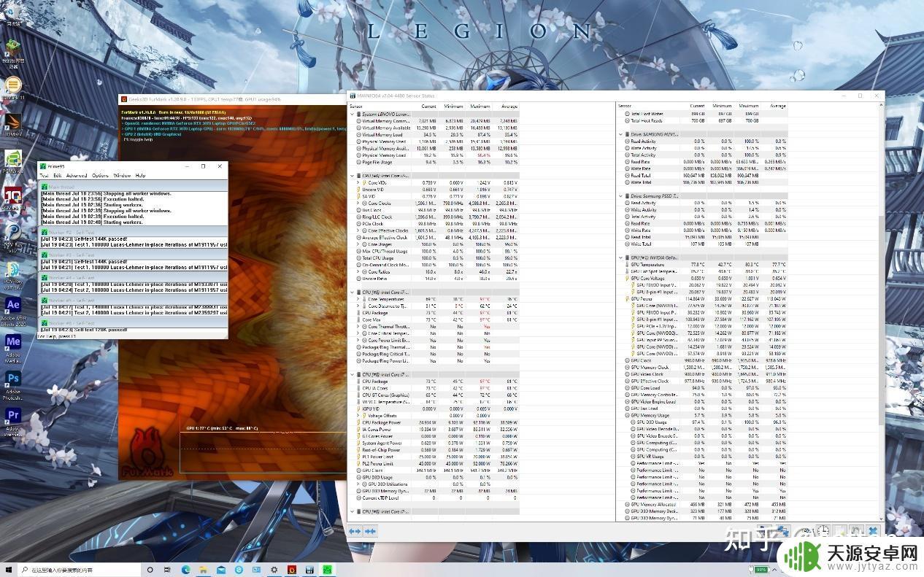
Task: Open Prime95 Test menu
Action: coord(44,175)
